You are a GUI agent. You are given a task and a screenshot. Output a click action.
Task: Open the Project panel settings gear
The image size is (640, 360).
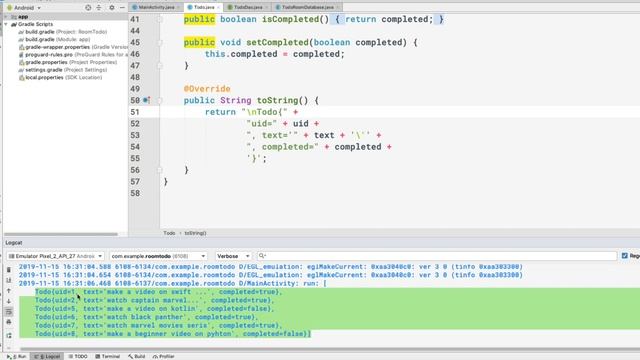point(111,7)
